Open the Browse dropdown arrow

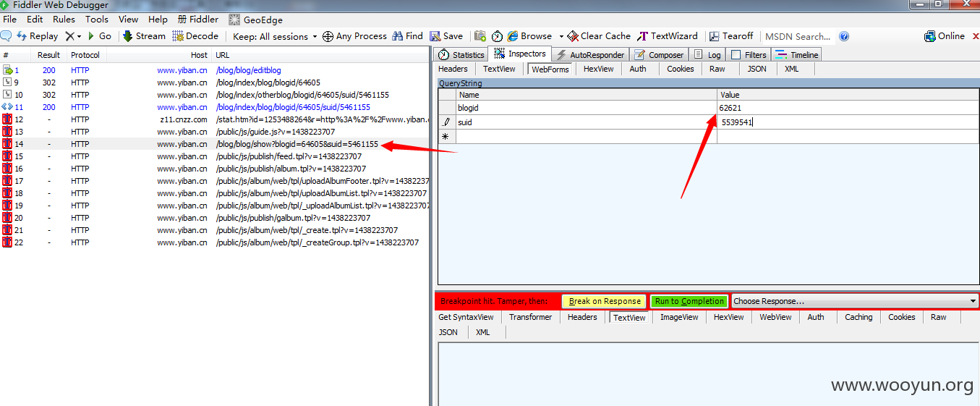(561, 36)
